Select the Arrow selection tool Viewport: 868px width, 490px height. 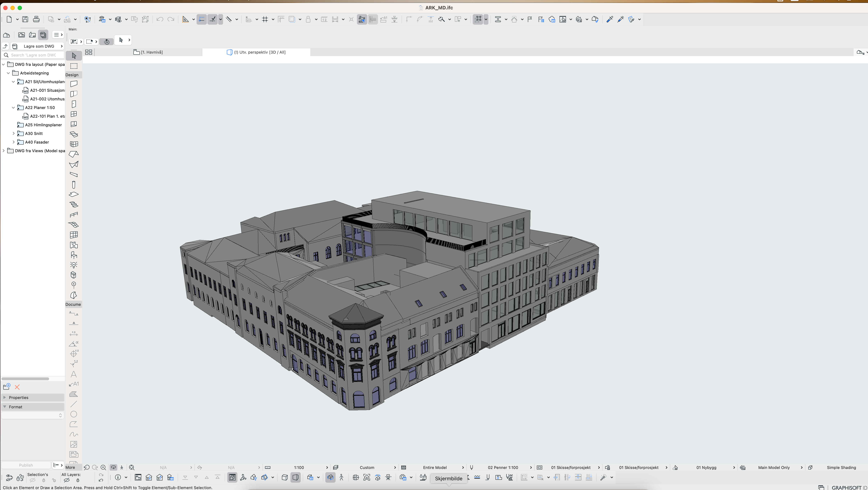coord(74,56)
